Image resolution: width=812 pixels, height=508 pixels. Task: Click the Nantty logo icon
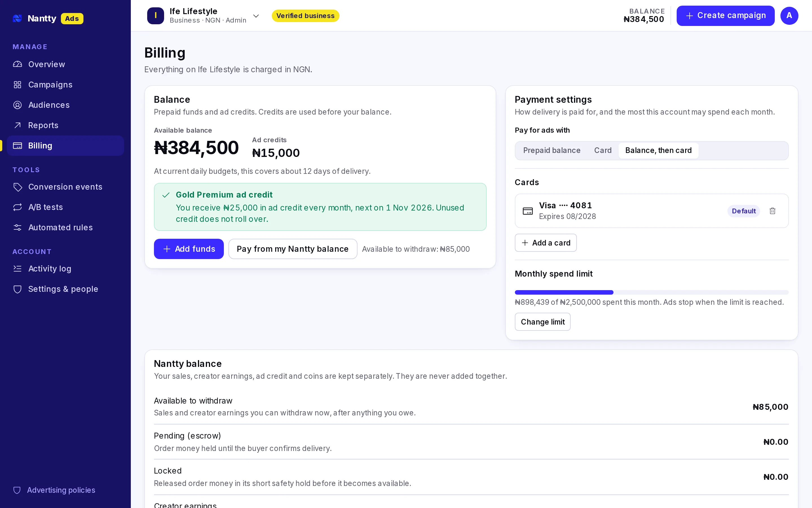click(17, 18)
